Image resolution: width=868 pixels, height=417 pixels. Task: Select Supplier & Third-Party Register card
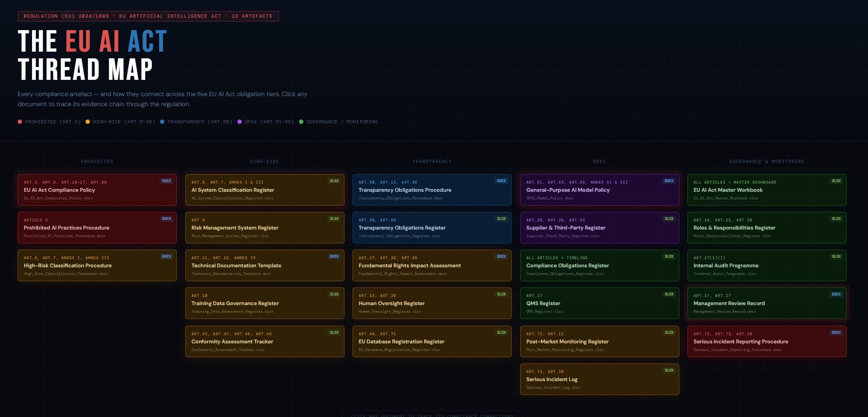[x=600, y=228]
